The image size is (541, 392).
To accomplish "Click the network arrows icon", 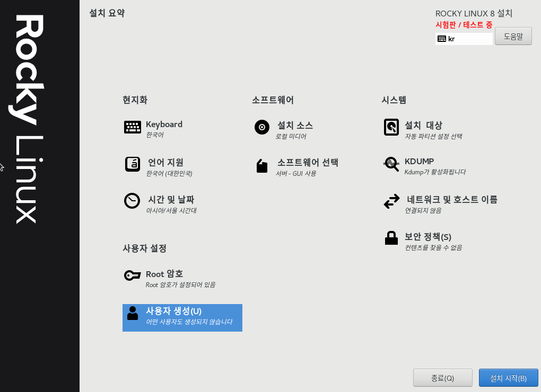I will coord(391,201).
